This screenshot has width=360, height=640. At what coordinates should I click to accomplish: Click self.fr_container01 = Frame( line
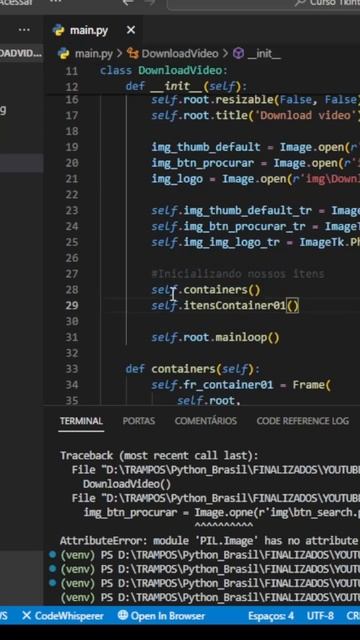(x=241, y=385)
